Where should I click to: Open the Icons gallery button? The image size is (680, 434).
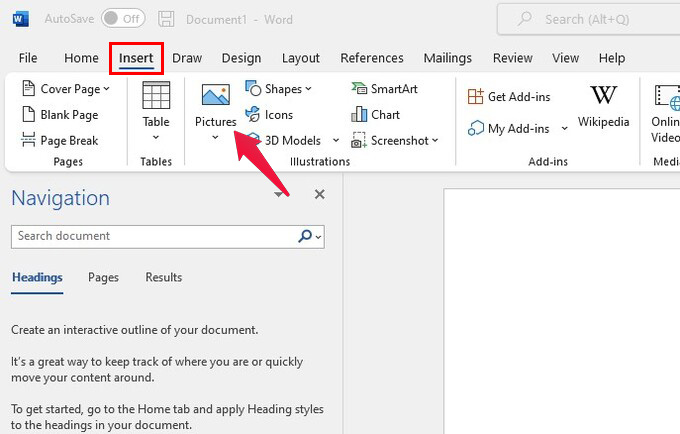(269, 115)
